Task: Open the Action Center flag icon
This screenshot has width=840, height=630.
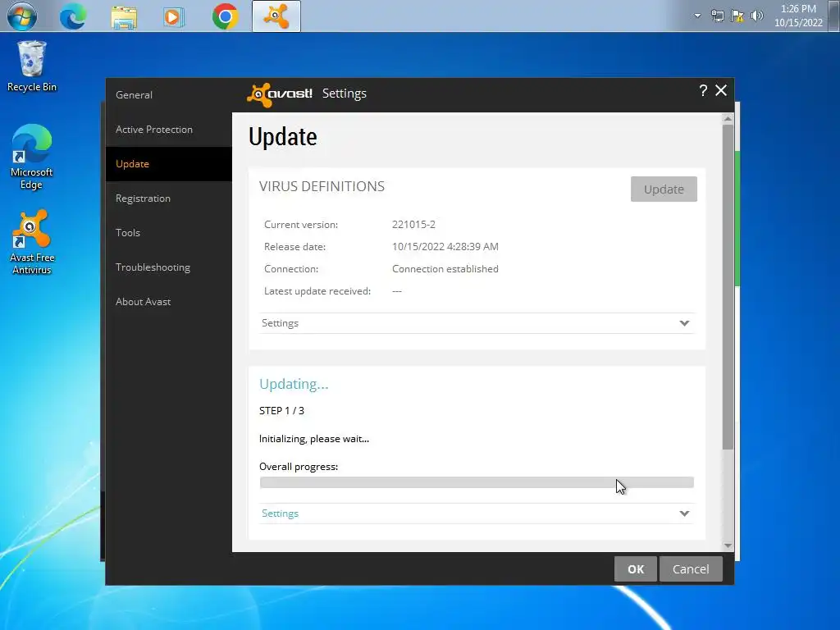Action: [x=737, y=16]
